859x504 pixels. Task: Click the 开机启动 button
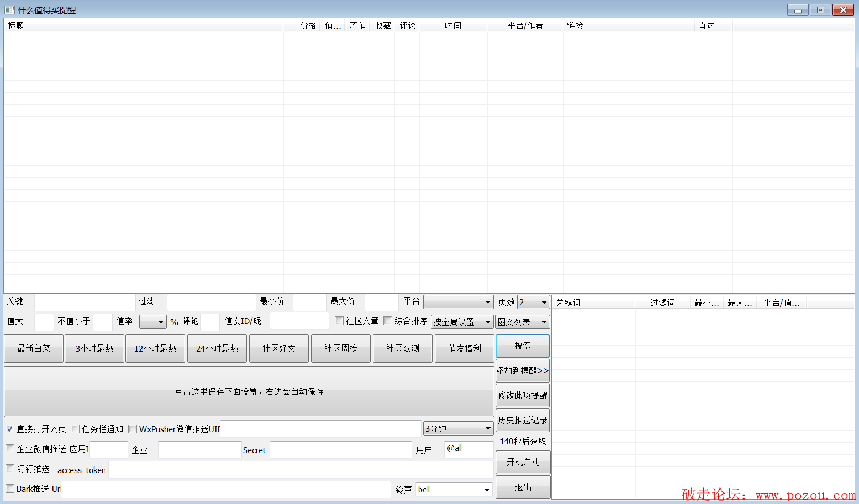click(523, 462)
